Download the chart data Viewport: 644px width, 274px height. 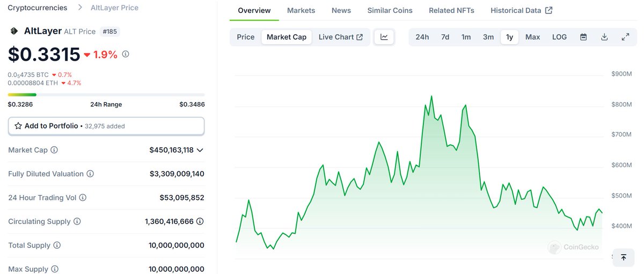[x=604, y=37]
